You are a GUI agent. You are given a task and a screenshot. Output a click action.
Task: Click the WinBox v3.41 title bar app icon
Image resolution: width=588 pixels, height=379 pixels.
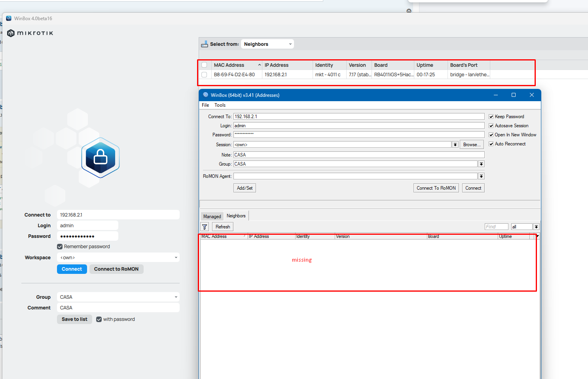(x=205, y=95)
